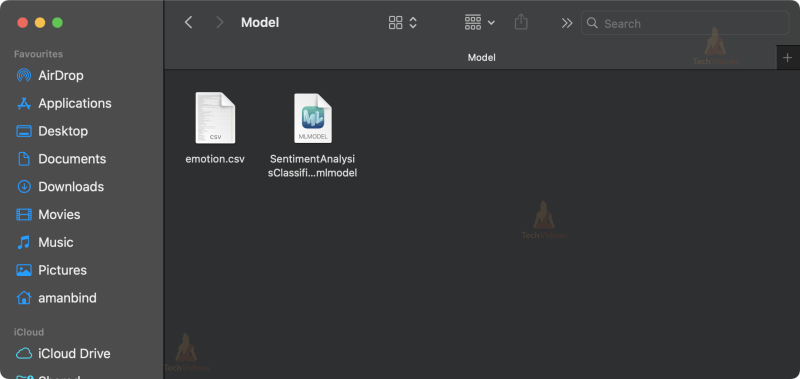The image size is (800, 379).
Task: Click into the Search field
Action: 685,23
